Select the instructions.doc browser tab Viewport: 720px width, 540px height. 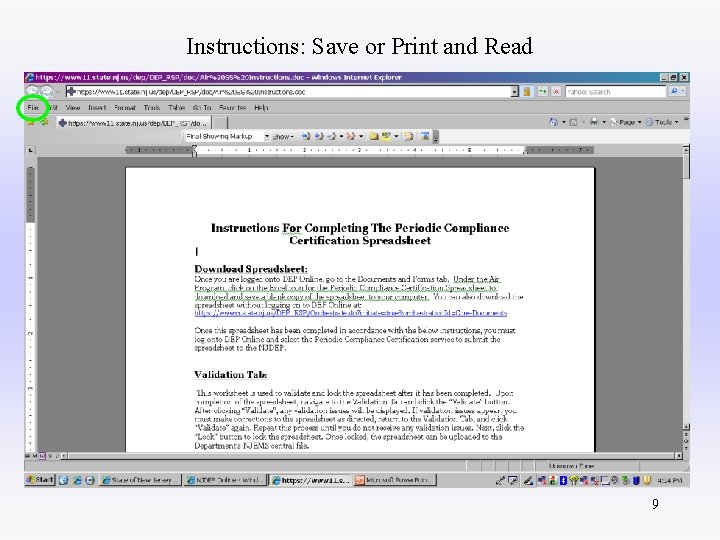click(x=134, y=123)
